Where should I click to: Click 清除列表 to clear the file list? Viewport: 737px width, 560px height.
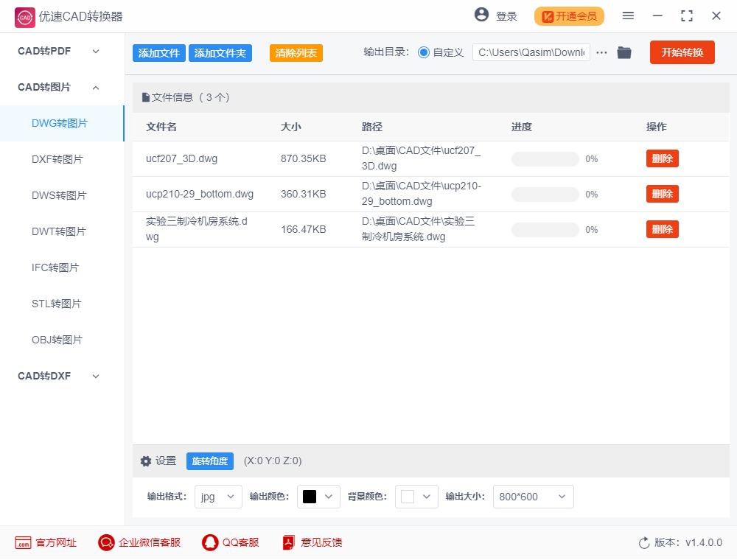point(296,52)
